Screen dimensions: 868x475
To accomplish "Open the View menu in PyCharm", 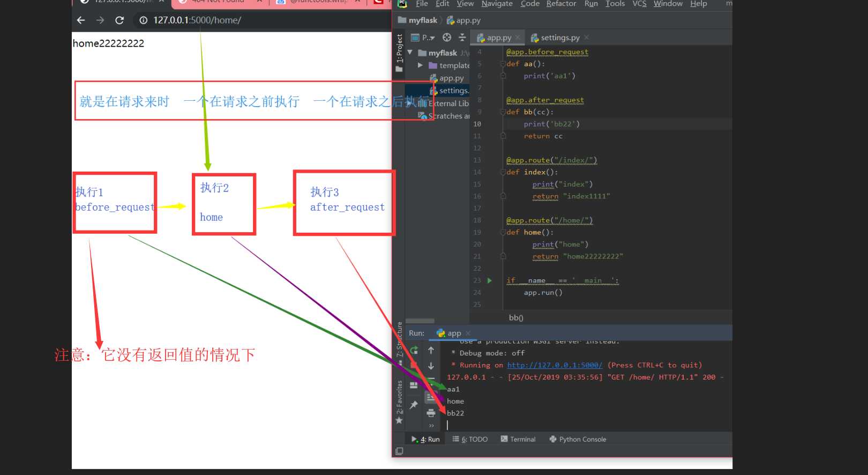I will click(x=465, y=4).
